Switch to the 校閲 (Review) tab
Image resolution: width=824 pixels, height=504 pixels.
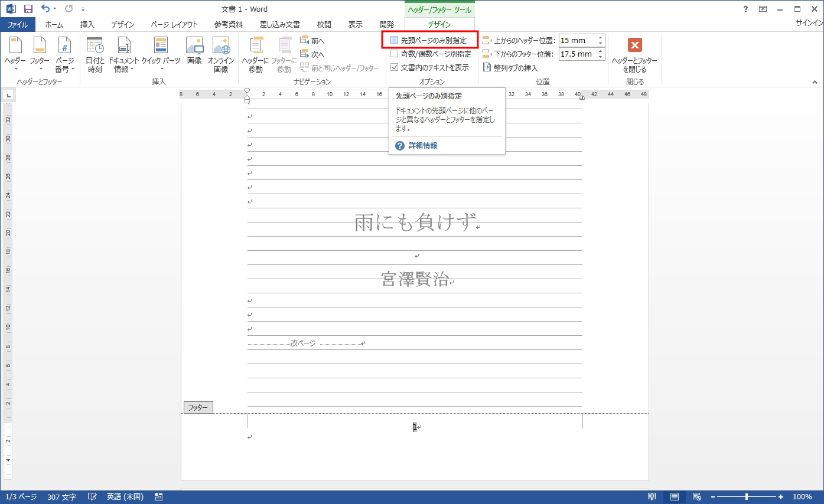click(324, 24)
